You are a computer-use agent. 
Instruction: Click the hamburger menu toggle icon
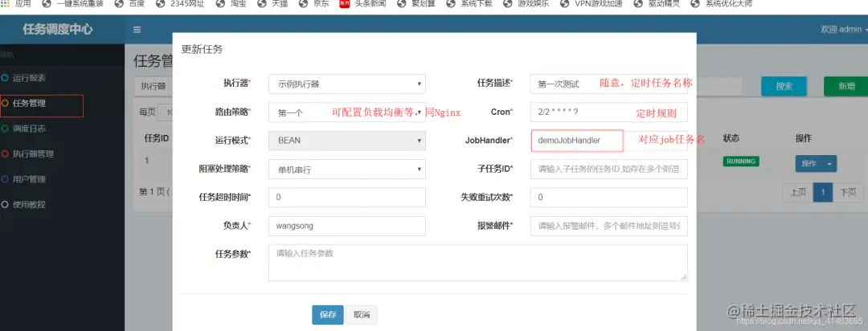point(137,30)
